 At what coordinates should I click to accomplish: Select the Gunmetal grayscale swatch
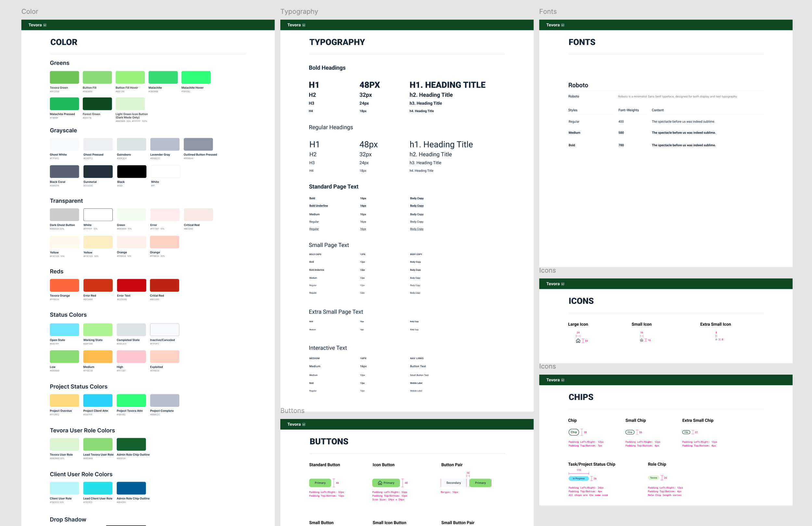[x=98, y=171]
